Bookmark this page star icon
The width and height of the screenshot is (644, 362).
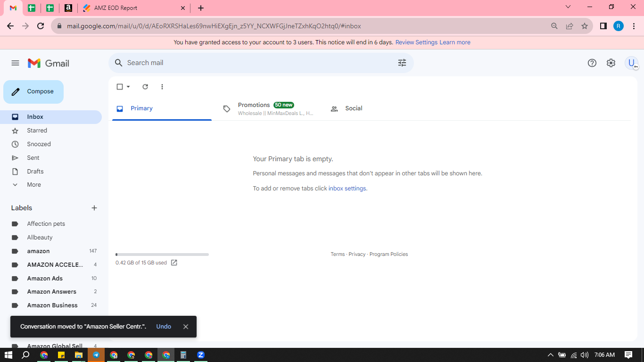(585, 26)
